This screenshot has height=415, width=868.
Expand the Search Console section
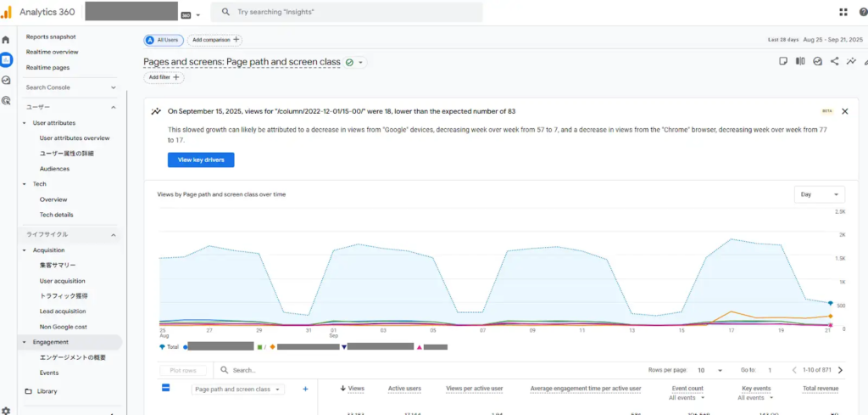pos(113,87)
